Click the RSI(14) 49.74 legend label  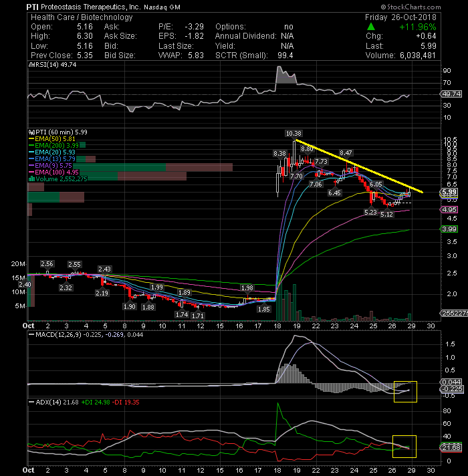(53, 65)
